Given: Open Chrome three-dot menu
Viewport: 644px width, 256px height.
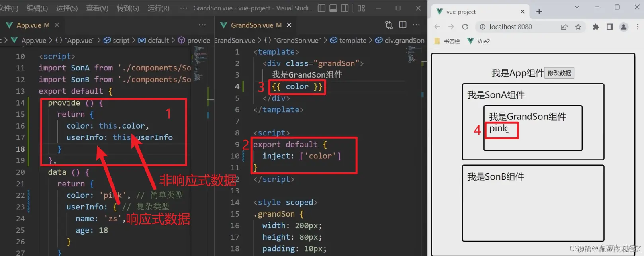Looking at the screenshot, I should point(637,27).
